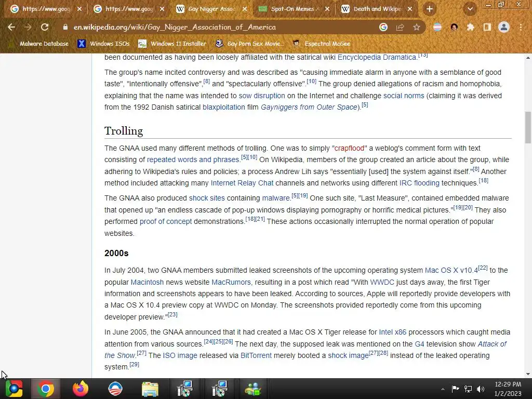Open a new tab with the plus button
Image resolution: width=532 pixels, height=399 pixels.
point(430,9)
